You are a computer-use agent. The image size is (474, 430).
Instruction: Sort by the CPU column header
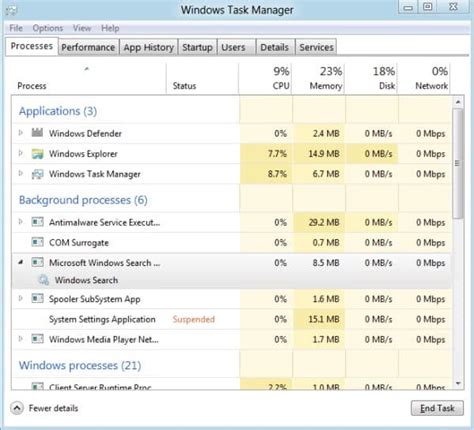pyautogui.click(x=265, y=78)
